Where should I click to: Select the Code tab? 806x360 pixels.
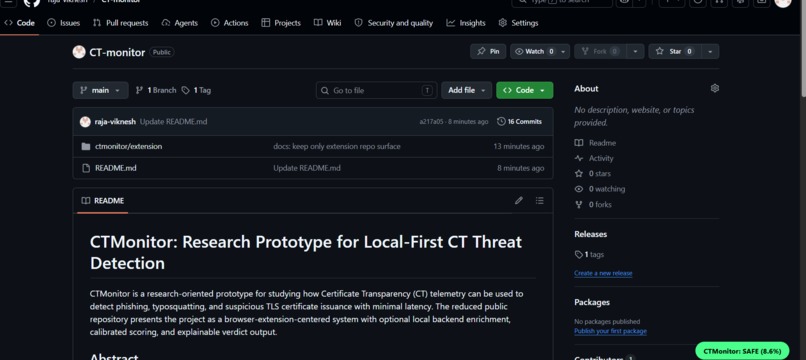20,23
